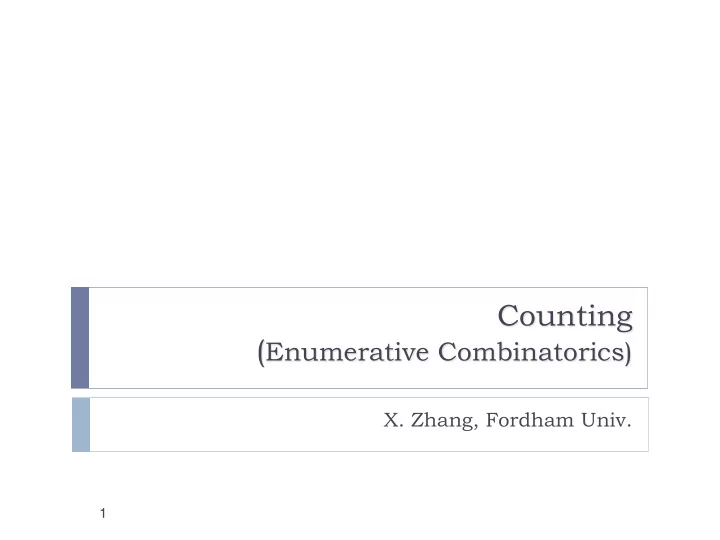Screen dimensions: 720x540
Task: Click the empty left area of the subtitle box
Action: point(230,425)
